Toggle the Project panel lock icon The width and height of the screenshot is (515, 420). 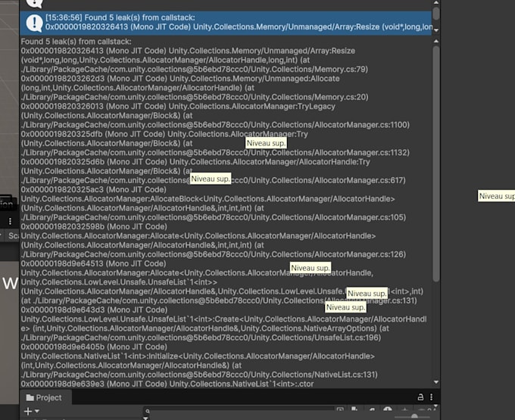pyautogui.click(x=420, y=397)
